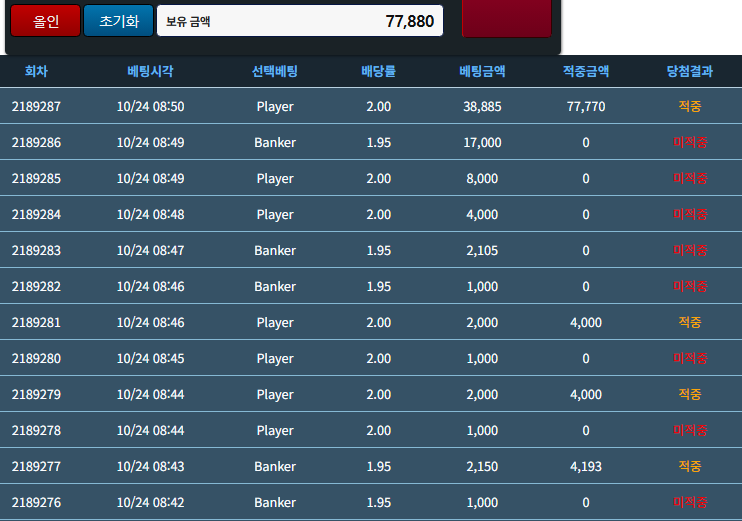Click the bet amount 17,000
Screen dimensions: 742x521
pos(482,142)
